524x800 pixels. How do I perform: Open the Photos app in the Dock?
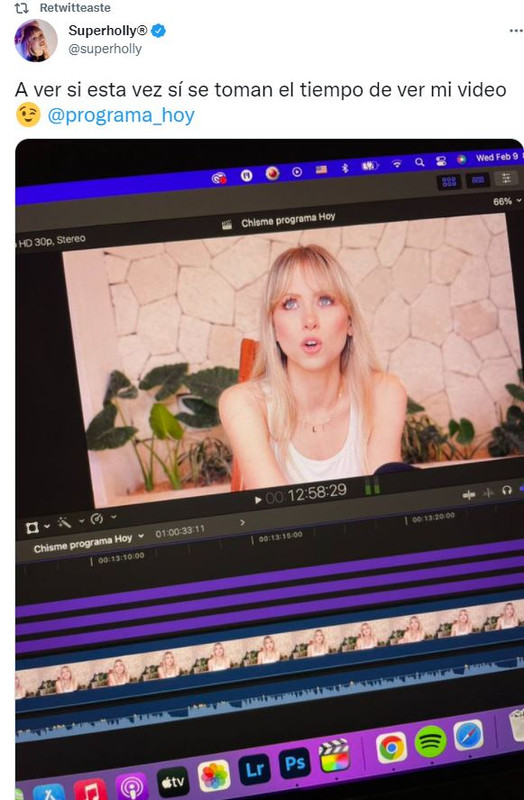tap(214, 776)
